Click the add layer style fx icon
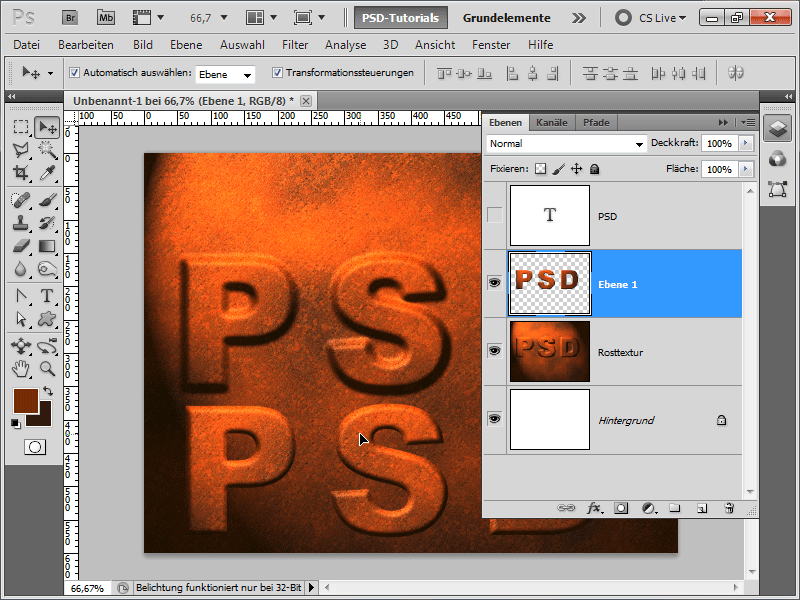800x600 pixels. pyautogui.click(x=593, y=508)
